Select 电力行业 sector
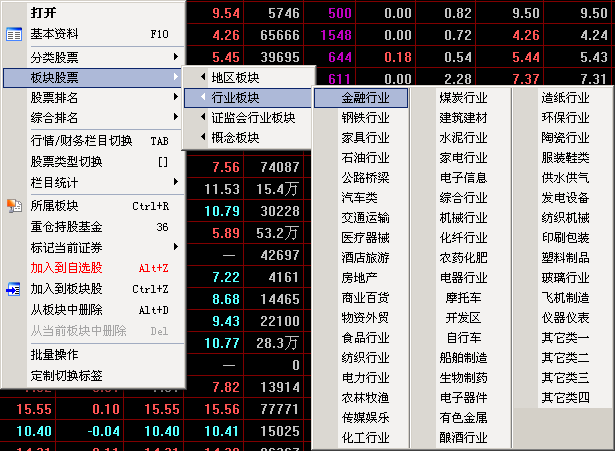Image resolution: width=615 pixels, height=451 pixels. 365,378
